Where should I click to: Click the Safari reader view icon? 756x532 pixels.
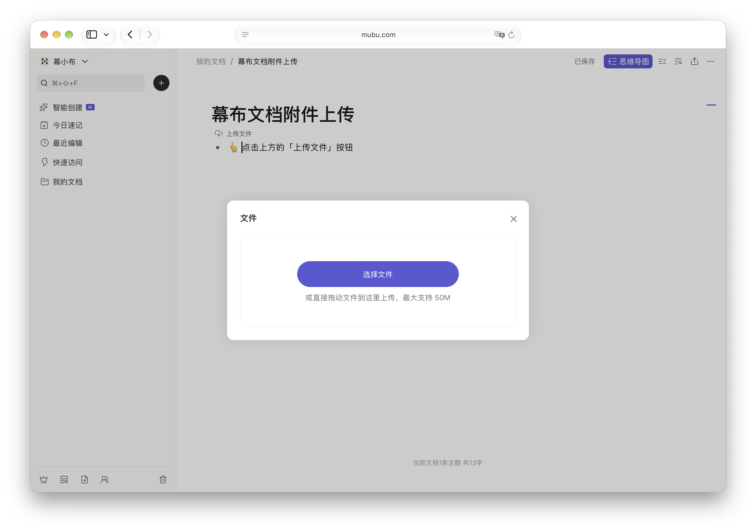click(x=245, y=34)
